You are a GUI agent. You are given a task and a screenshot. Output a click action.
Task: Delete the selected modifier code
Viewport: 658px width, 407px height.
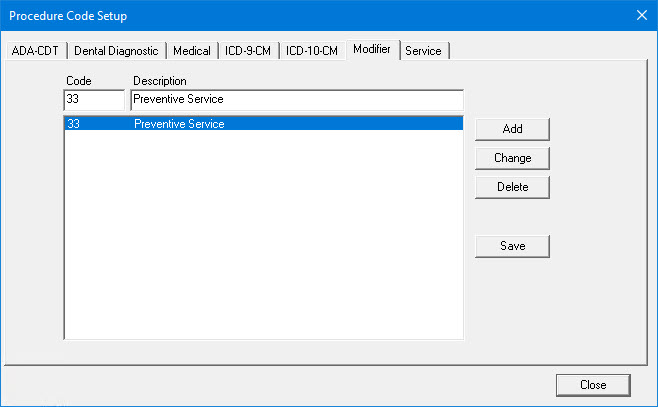(512, 187)
